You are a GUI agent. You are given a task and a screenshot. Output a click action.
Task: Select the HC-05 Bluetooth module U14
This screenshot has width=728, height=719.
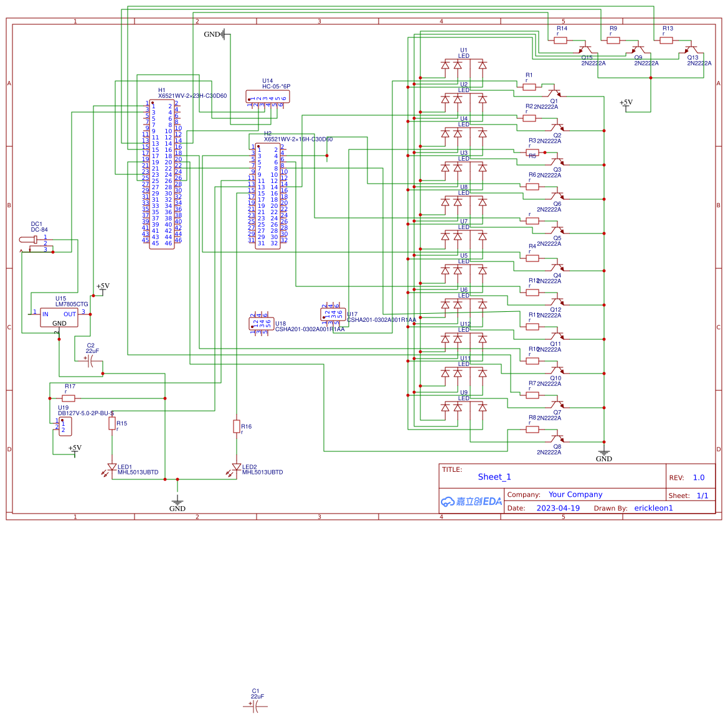pyautogui.click(x=268, y=96)
